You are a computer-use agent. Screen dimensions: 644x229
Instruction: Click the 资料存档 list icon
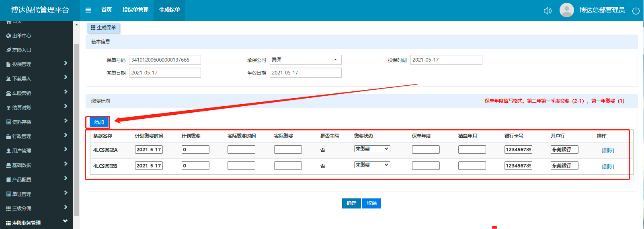8,122
